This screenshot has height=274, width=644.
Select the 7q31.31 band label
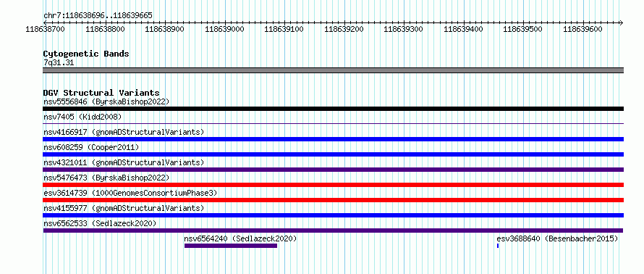point(59,63)
